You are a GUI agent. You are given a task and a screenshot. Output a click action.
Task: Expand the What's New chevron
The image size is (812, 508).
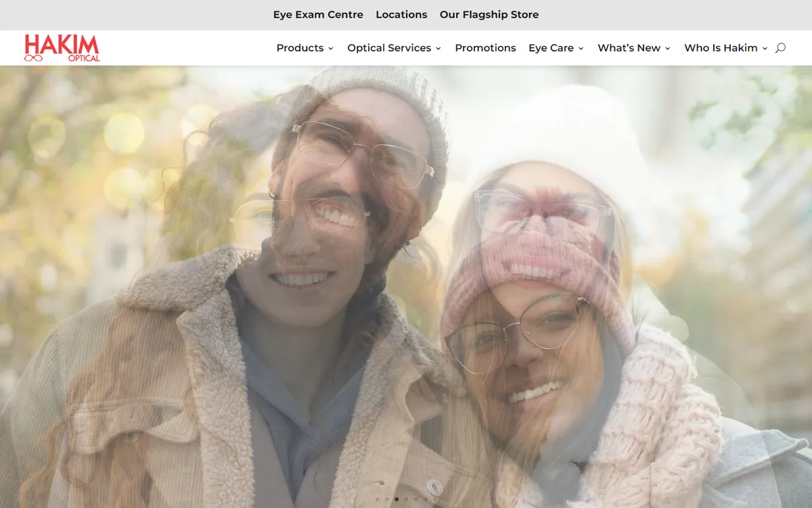coord(668,49)
